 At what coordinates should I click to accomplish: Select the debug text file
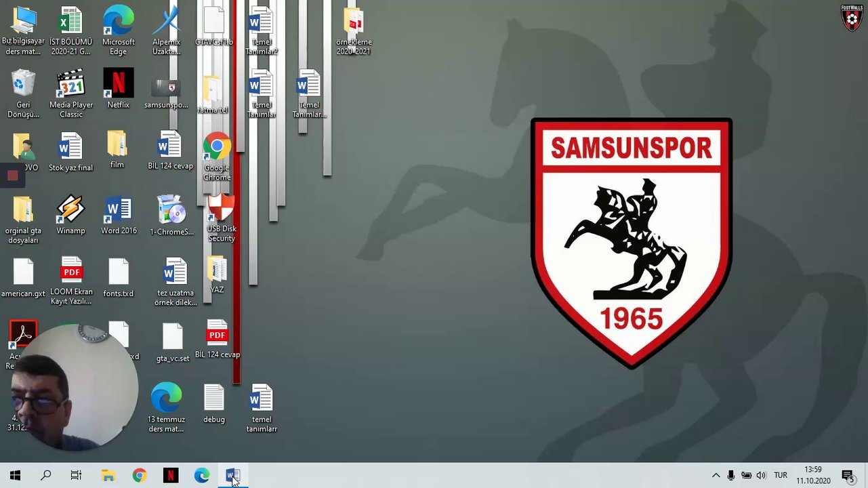[213, 404]
